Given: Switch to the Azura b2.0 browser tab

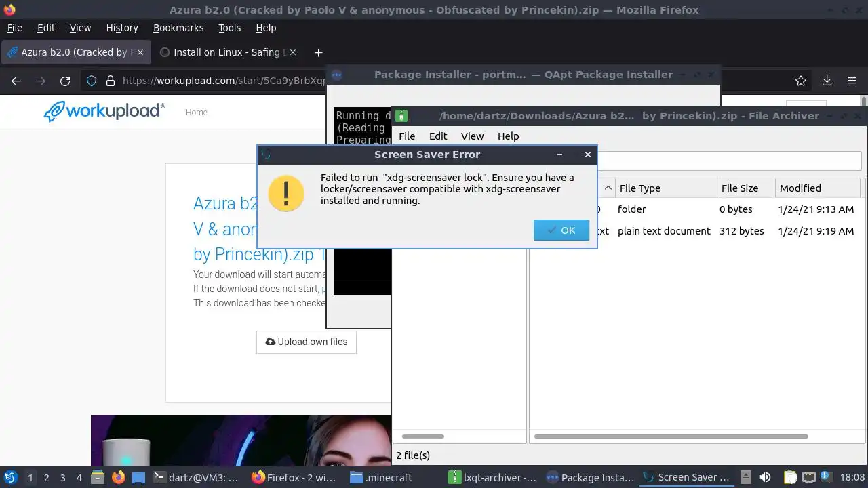Looking at the screenshot, I should [x=75, y=52].
